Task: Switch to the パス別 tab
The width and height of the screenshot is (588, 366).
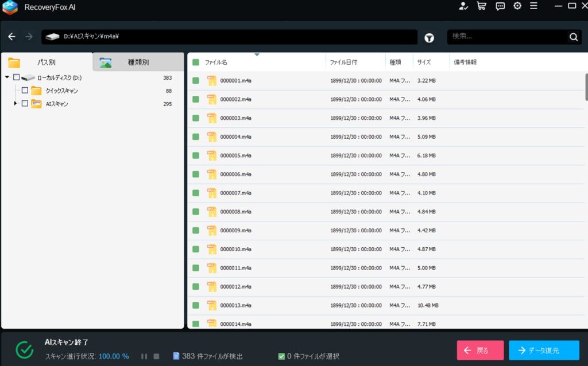Action: coord(46,63)
